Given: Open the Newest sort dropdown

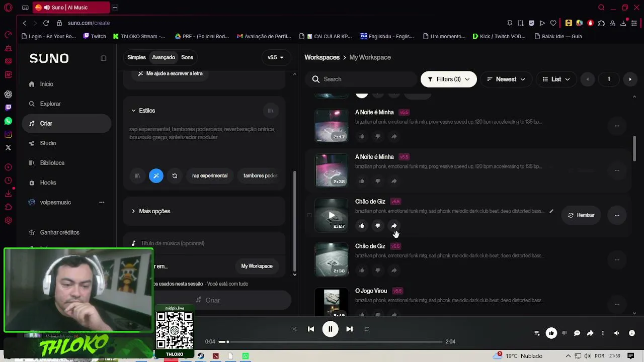Looking at the screenshot, I should 506,79.
